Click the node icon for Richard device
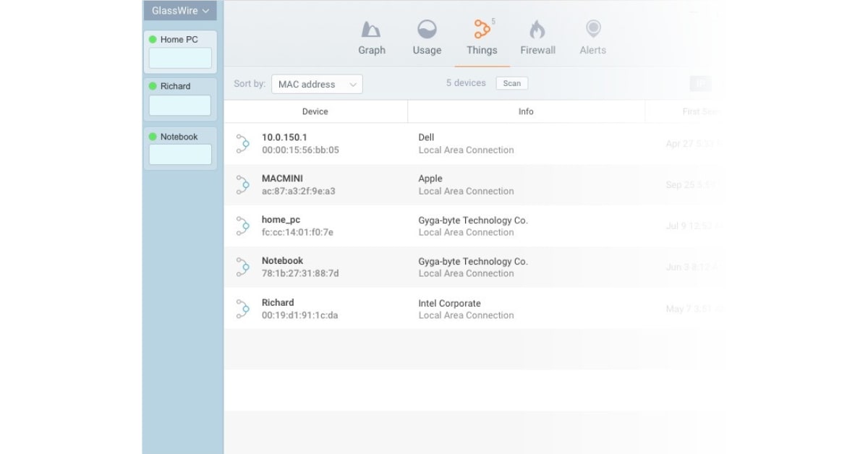 243,309
